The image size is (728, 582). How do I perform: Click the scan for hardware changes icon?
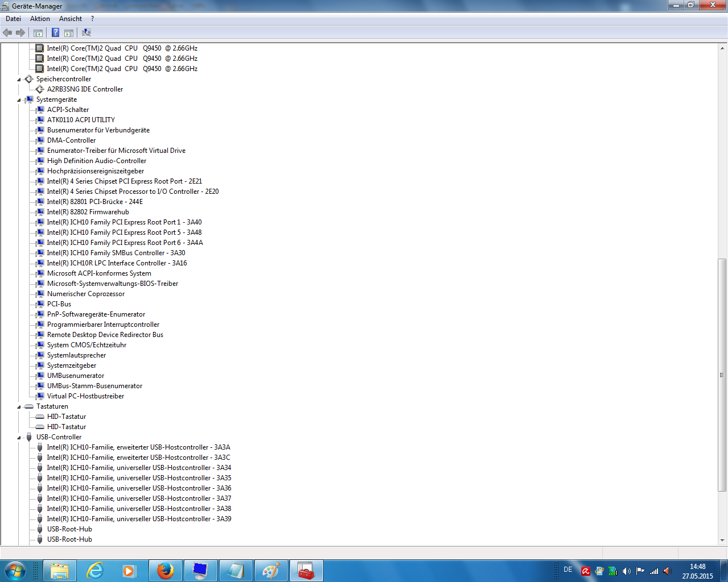[86, 33]
